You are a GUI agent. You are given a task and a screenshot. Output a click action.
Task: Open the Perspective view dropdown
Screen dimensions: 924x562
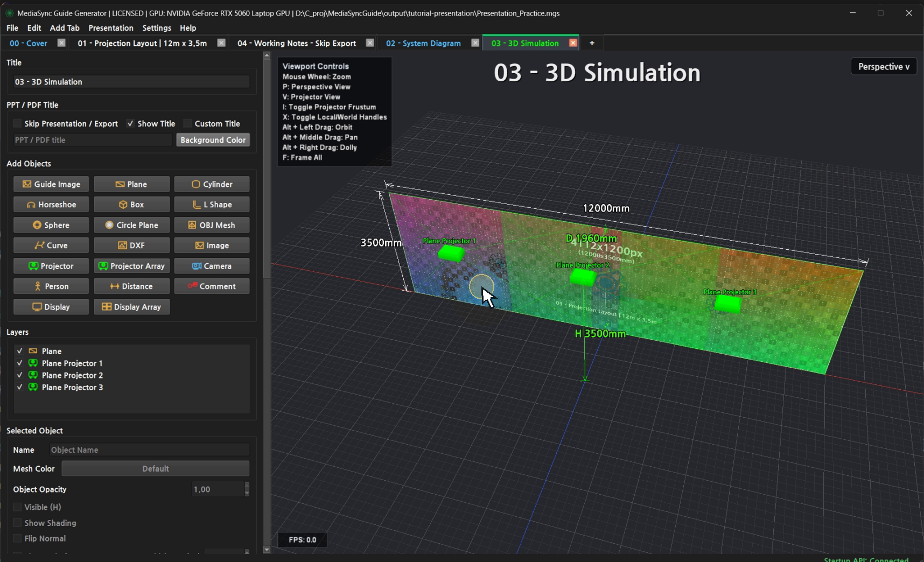click(884, 67)
